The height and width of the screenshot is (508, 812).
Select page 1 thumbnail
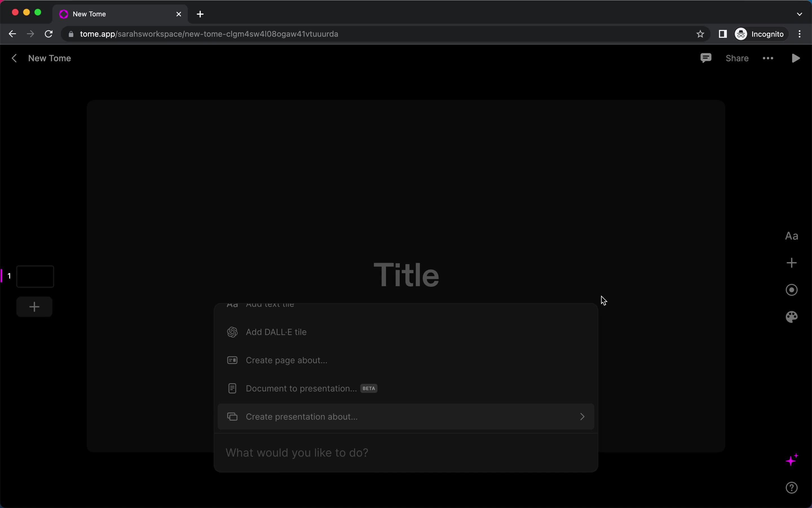[35, 277]
